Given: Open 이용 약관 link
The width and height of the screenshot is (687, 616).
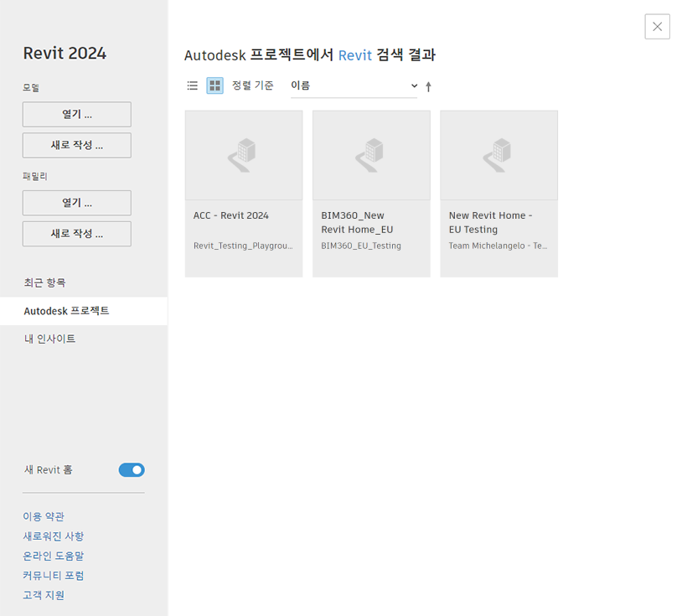Looking at the screenshot, I should tap(44, 516).
